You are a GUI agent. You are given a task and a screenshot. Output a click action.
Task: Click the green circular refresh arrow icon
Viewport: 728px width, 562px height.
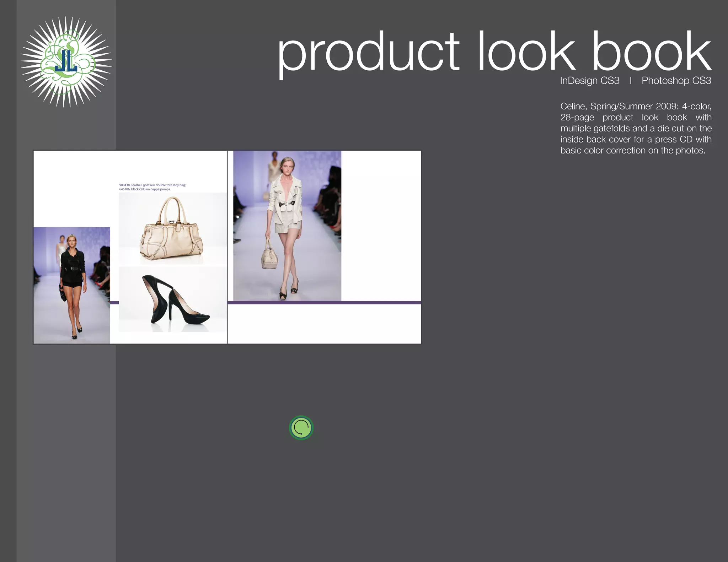pyautogui.click(x=301, y=428)
